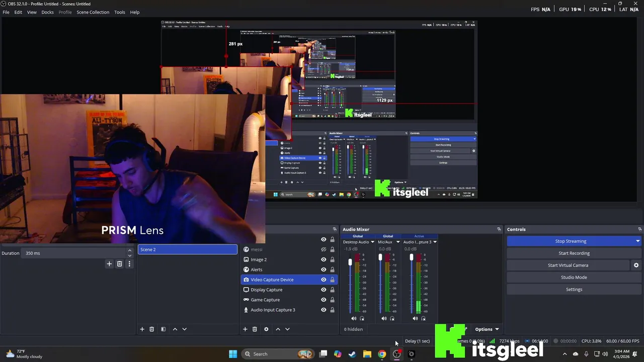Adjust Mic/Aux volume slider
The height and width of the screenshot is (362, 644).
tap(380, 257)
